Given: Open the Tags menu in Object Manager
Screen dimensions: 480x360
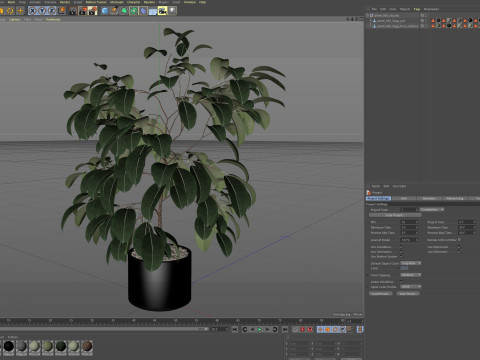Looking at the screenshot, I should (417, 9).
